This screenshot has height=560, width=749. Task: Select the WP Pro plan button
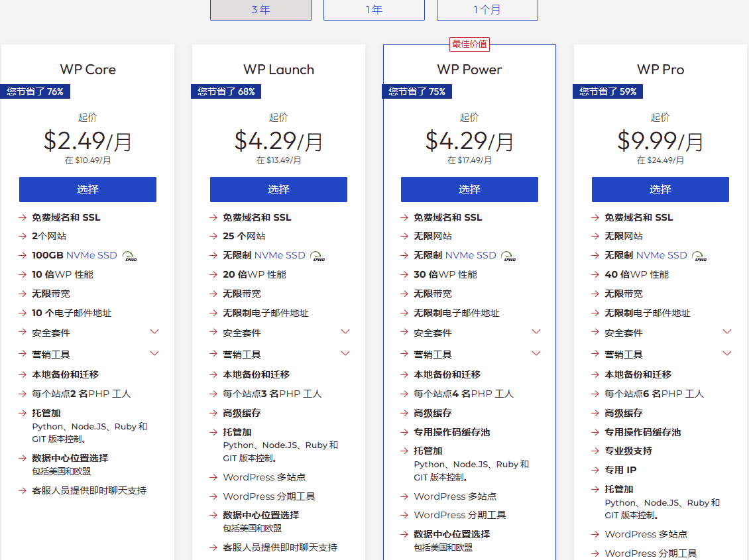tap(660, 190)
